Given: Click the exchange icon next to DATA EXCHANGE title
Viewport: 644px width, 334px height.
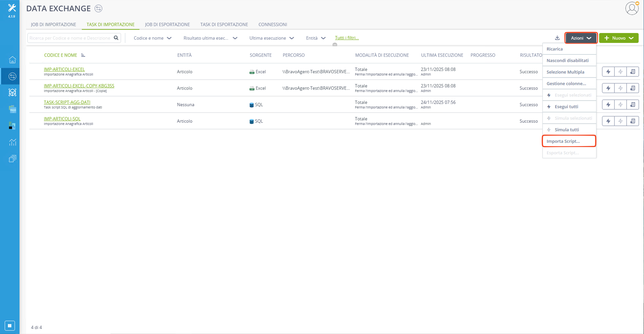Looking at the screenshot, I should [98, 9].
